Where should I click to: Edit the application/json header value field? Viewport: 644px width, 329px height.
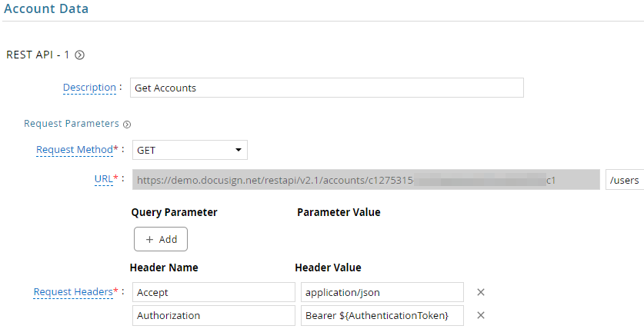point(382,292)
